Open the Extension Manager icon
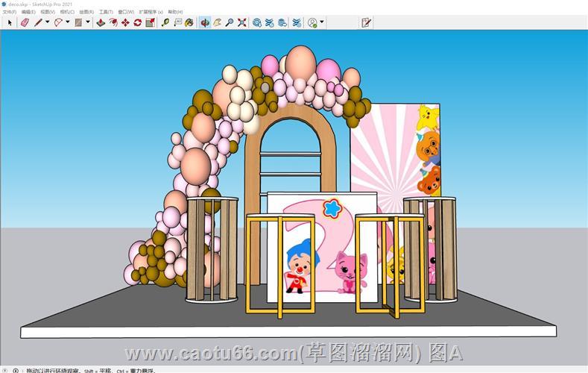This screenshot has height=373, width=588. pos(297,23)
